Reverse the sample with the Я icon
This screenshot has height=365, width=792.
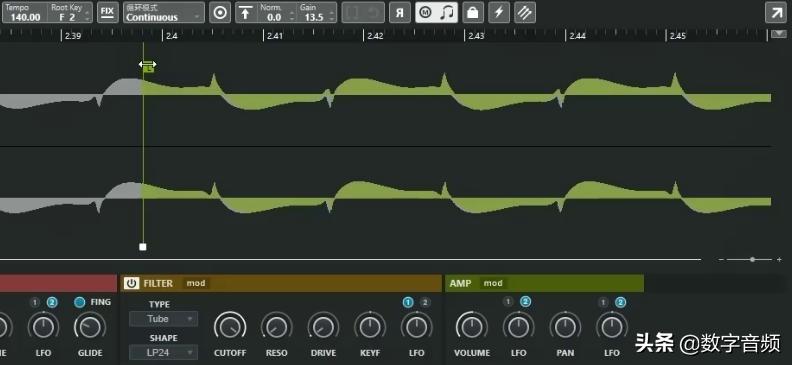pyautogui.click(x=400, y=13)
